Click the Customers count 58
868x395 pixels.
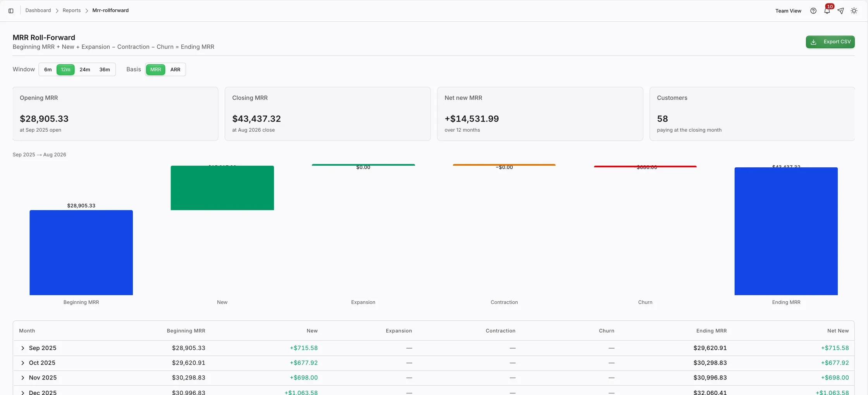662,119
